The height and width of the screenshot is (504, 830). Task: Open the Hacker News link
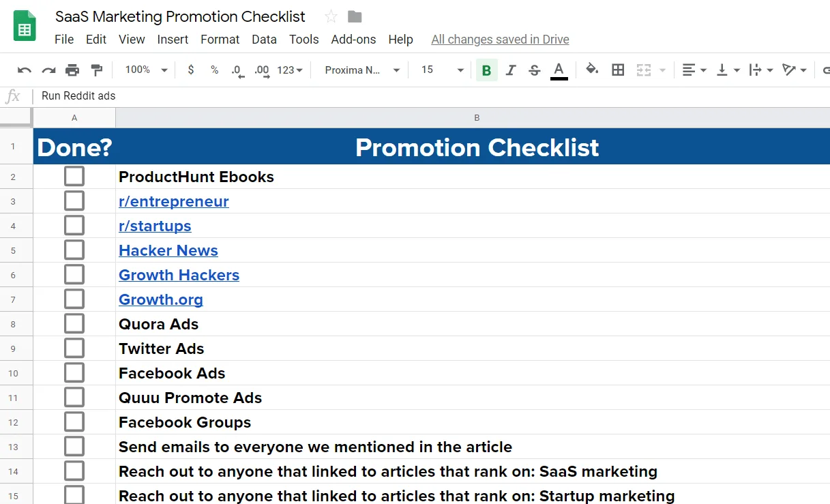(x=168, y=250)
